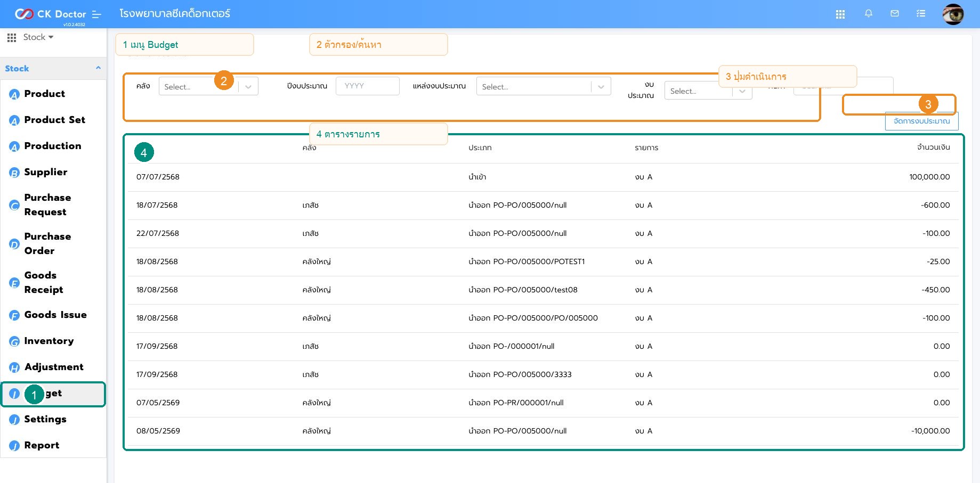This screenshot has width=980, height=483.
Task: Open the Budget menu item
Action: click(x=53, y=394)
